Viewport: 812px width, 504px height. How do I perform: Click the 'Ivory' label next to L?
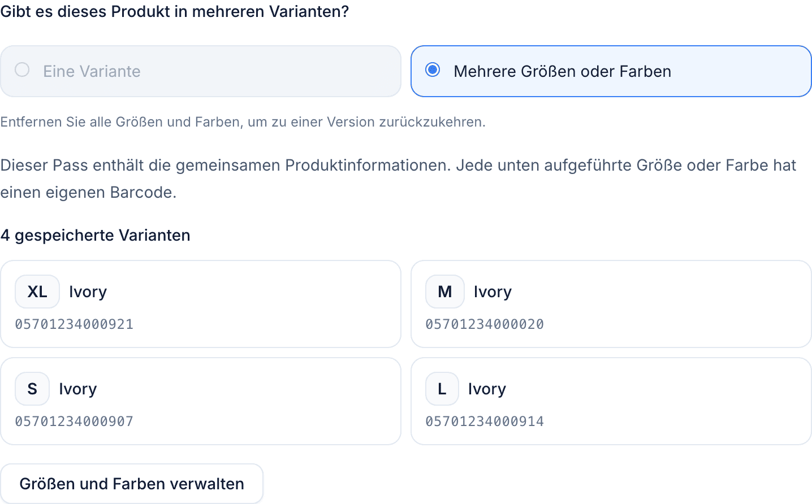coord(487,389)
